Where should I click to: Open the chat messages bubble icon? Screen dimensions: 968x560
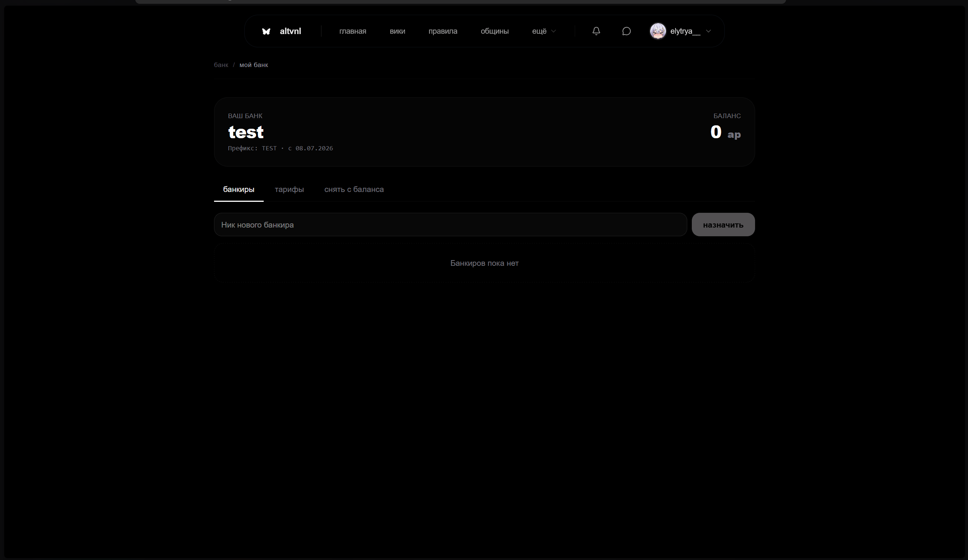tap(627, 31)
